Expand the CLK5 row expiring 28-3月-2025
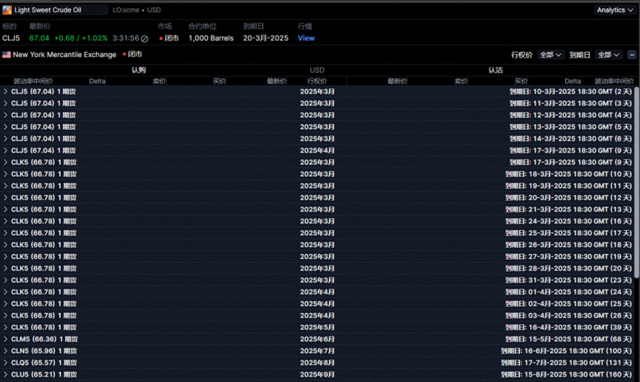The width and height of the screenshot is (640, 382). (x=5, y=269)
